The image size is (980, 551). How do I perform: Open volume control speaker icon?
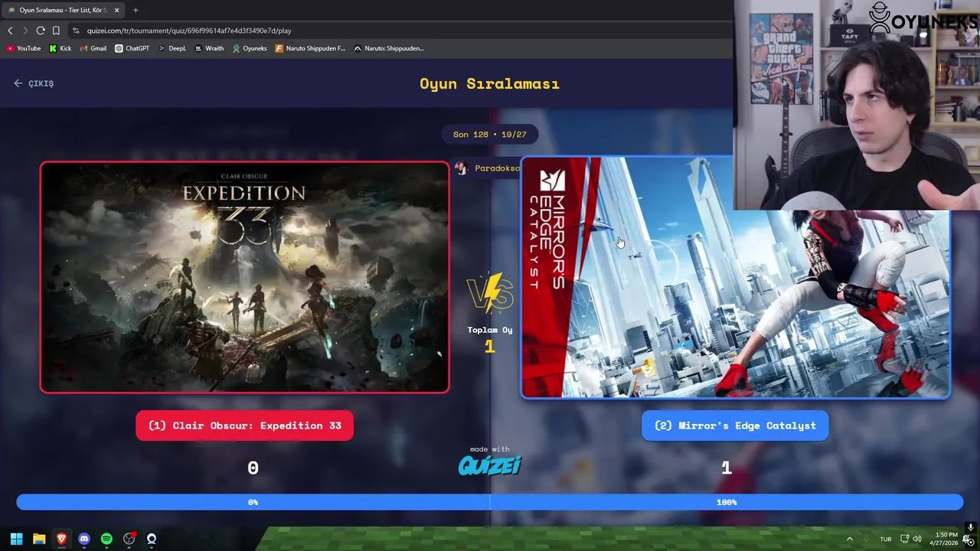click(x=917, y=539)
